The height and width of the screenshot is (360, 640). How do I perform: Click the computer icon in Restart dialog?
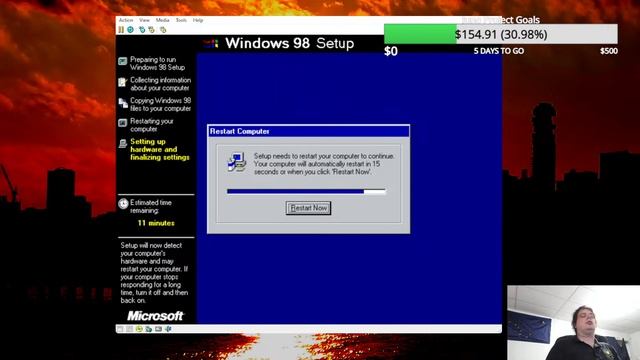click(237, 162)
